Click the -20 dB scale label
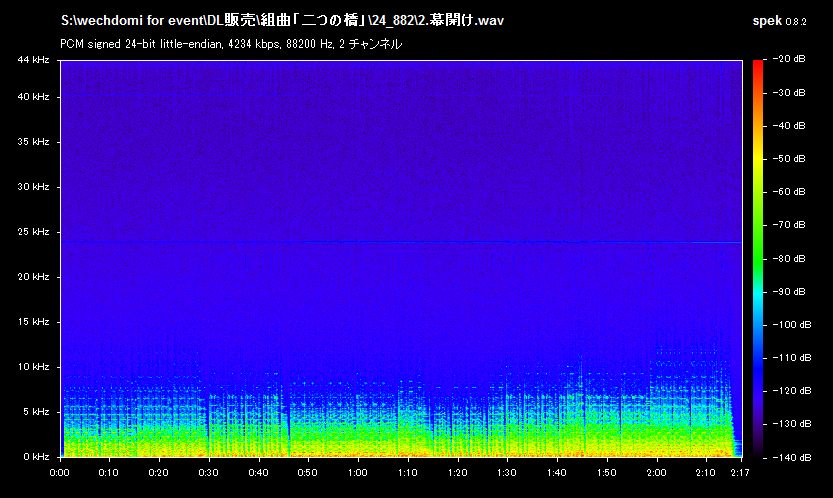Image resolution: width=833 pixels, height=498 pixels. click(788, 59)
